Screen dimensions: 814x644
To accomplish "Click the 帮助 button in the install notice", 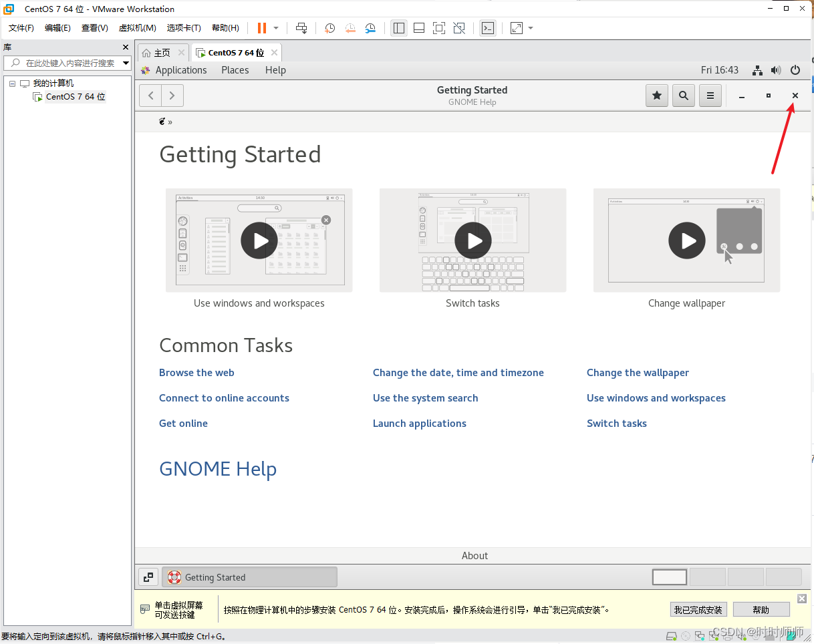I will [761, 610].
